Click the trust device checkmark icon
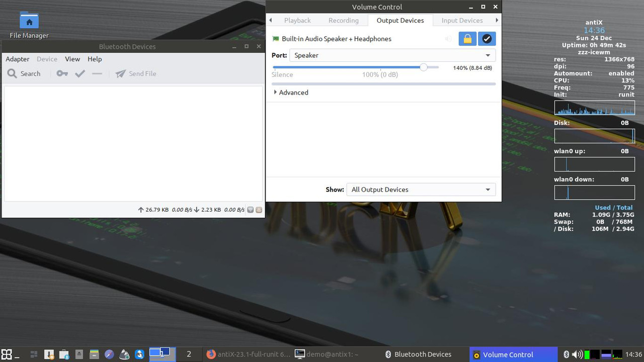This screenshot has width=644, height=362. [x=79, y=73]
